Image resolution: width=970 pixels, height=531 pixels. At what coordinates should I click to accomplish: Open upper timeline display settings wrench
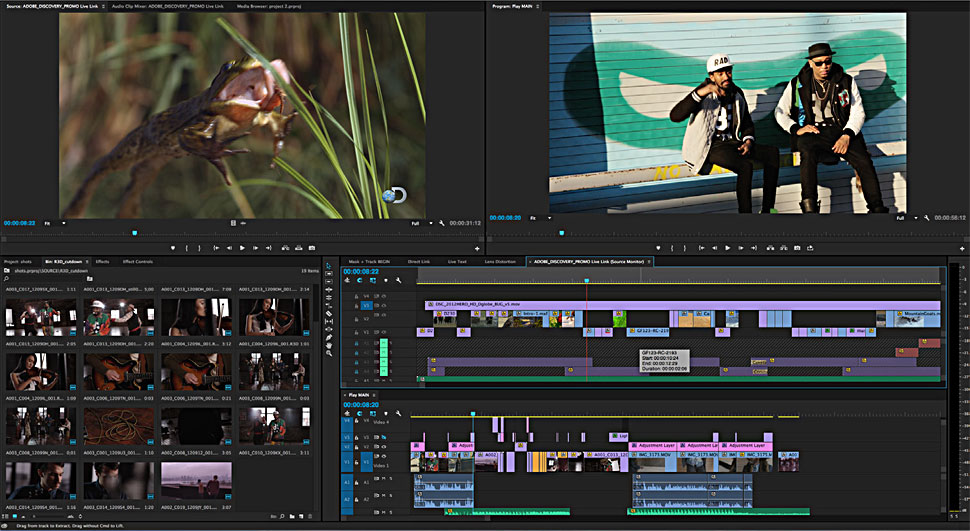point(398,280)
